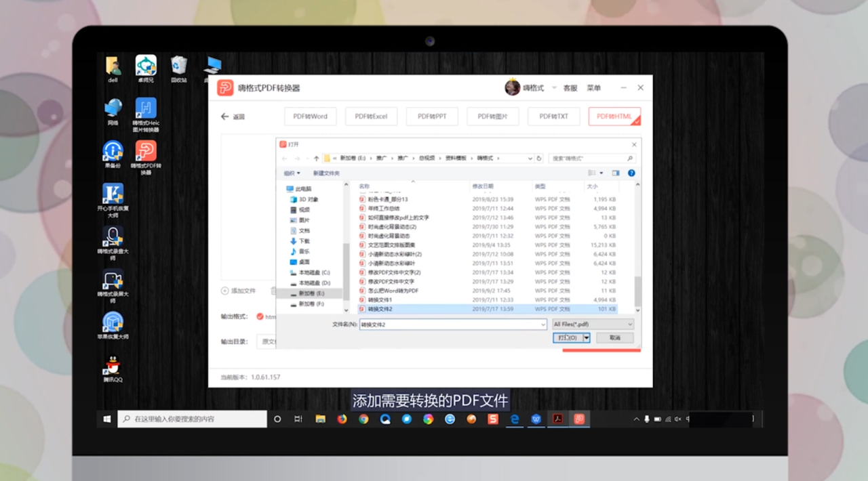Viewport: 868px width, 481px height.
Task: Click the Windows Start button
Action: tap(107, 419)
